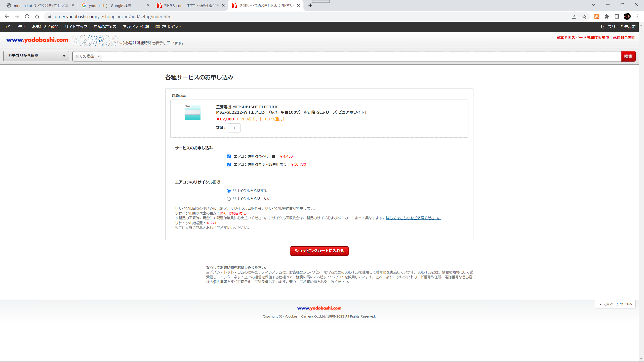Click the browser forward arrow
Screen dimensions: 644x362
(x=17, y=16)
